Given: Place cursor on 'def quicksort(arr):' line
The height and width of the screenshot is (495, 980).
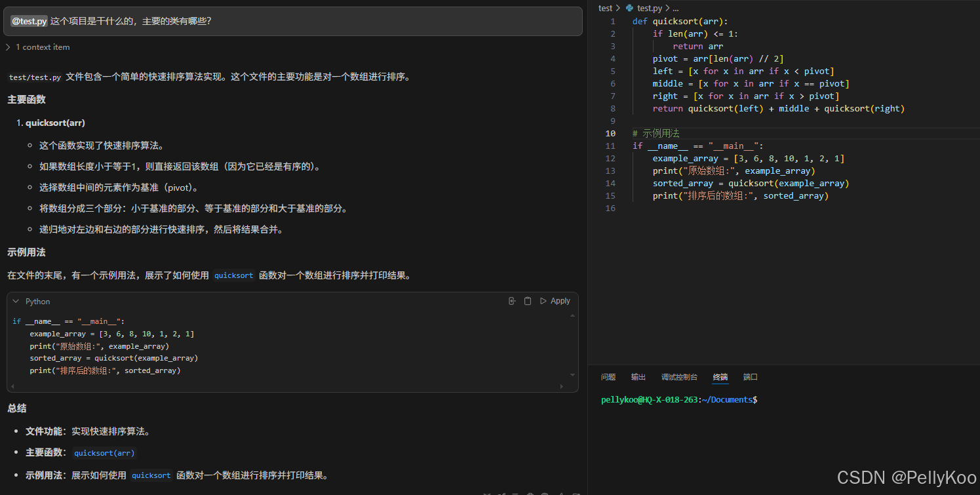Looking at the screenshot, I should (x=680, y=22).
